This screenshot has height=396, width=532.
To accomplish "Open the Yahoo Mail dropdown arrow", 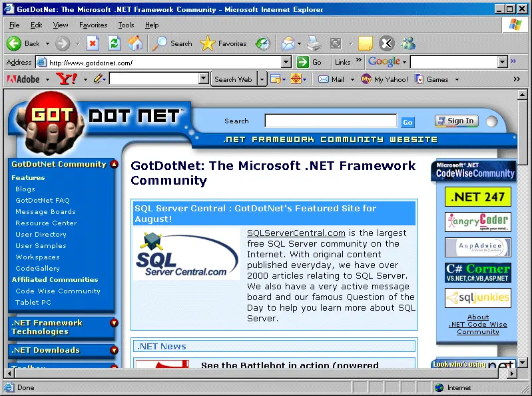I will [x=352, y=79].
